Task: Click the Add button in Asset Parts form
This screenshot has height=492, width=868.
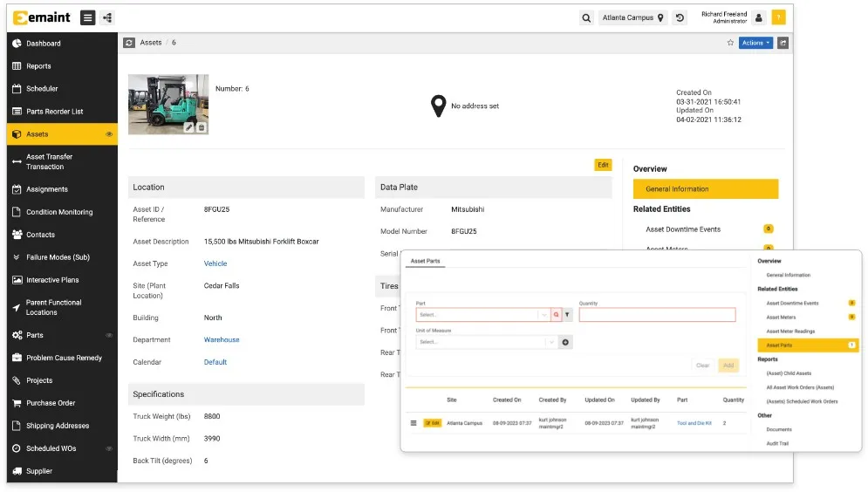Action: (x=728, y=366)
